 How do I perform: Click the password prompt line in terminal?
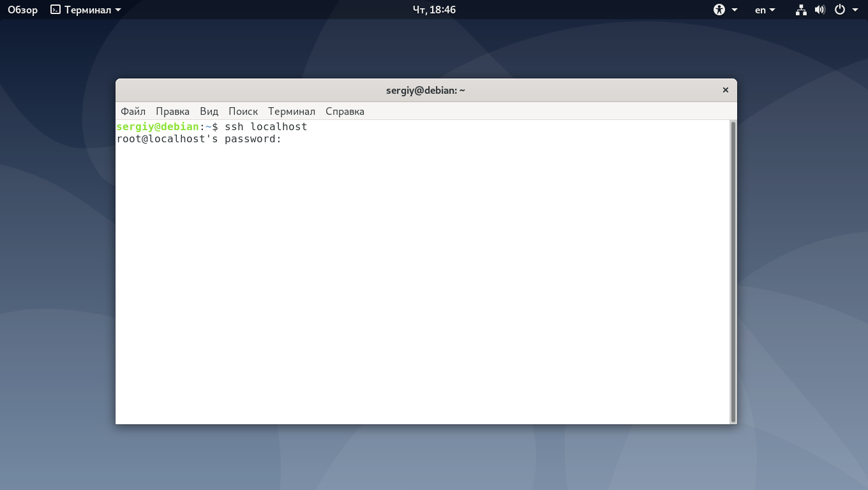pos(199,139)
